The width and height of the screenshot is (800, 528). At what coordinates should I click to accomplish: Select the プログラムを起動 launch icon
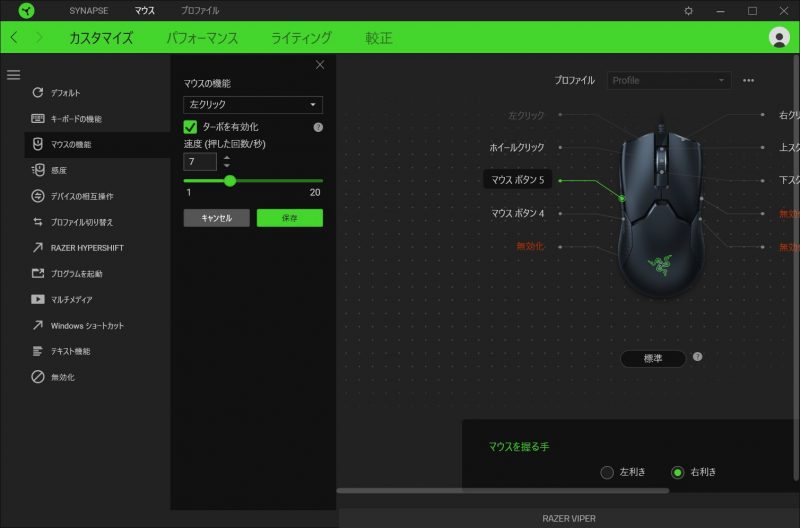(38, 273)
